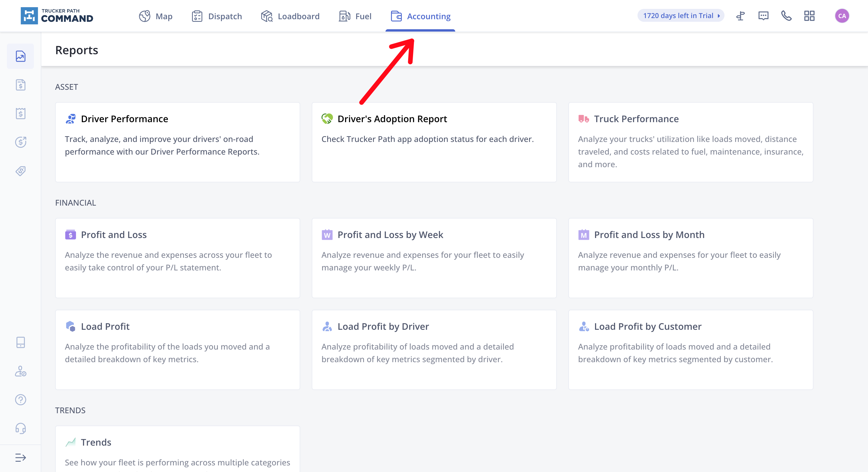
Task: Open the chat messages icon in header
Action: pyautogui.click(x=763, y=16)
